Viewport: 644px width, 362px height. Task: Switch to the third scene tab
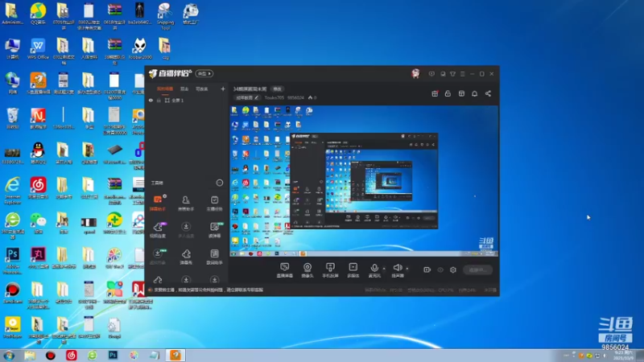[202, 89]
